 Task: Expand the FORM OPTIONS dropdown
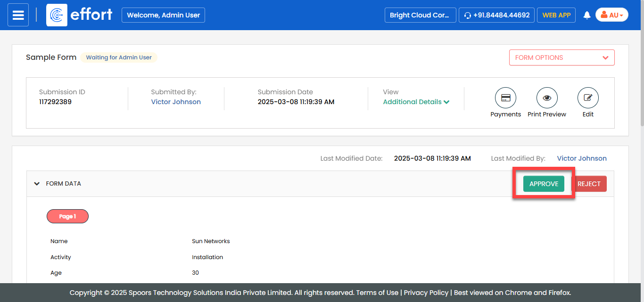pos(561,57)
